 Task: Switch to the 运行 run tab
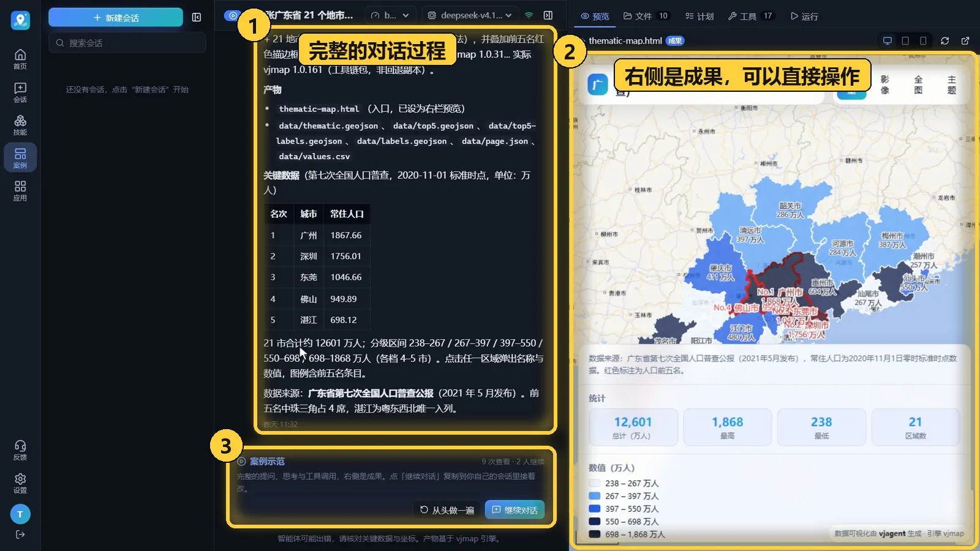tap(804, 17)
